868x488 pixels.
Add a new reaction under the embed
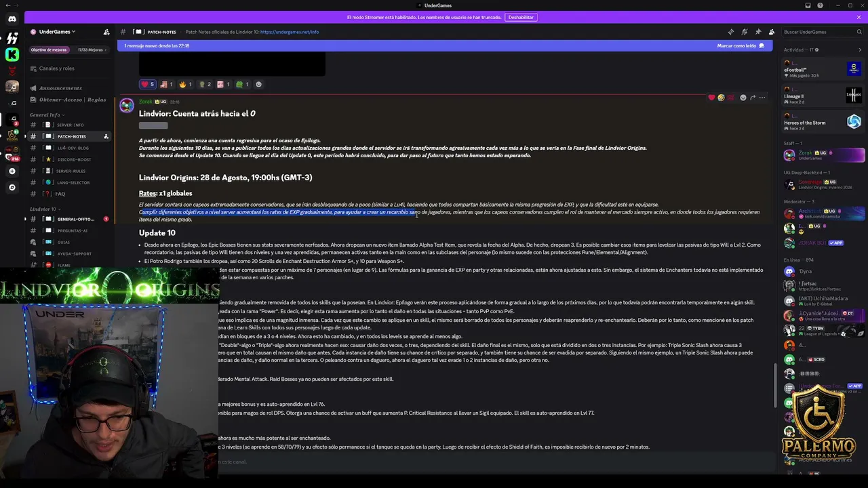tap(258, 85)
